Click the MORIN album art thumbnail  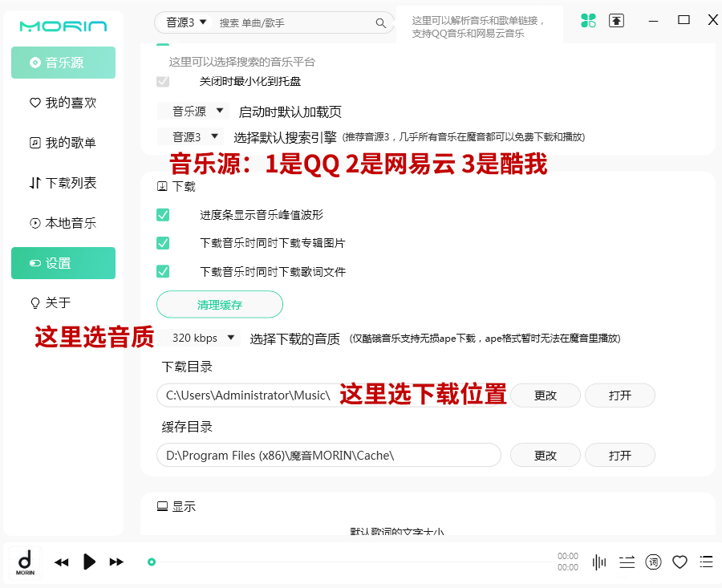(x=26, y=562)
